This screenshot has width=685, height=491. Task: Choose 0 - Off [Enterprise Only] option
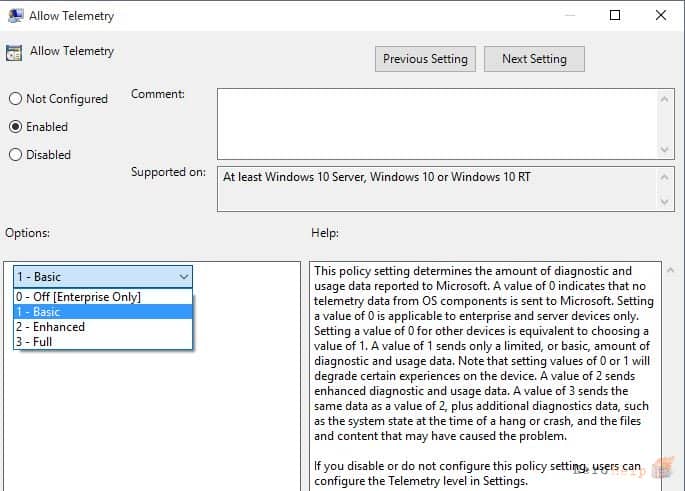pos(103,297)
